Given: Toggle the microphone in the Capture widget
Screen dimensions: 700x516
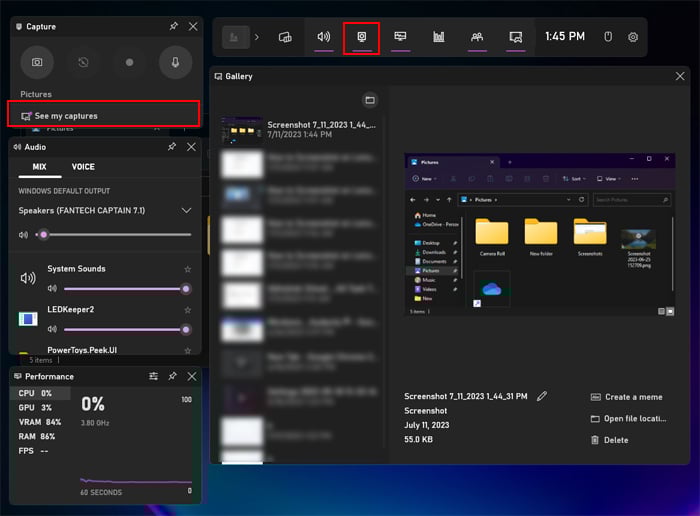Looking at the screenshot, I should (x=175, y=62).
